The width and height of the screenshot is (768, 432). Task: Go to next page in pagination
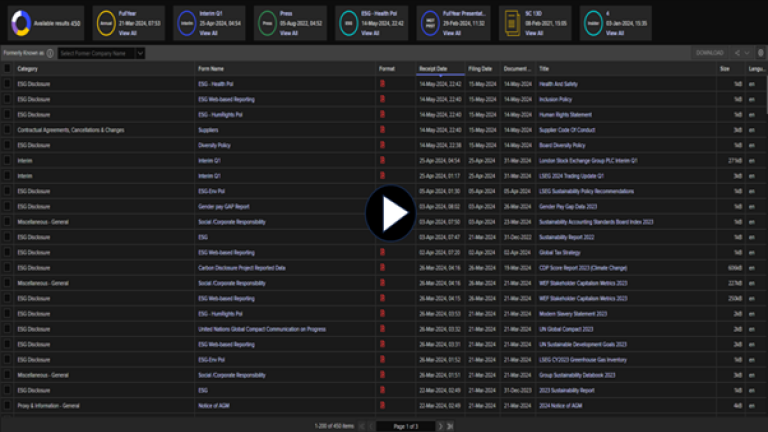pos(438,426)
